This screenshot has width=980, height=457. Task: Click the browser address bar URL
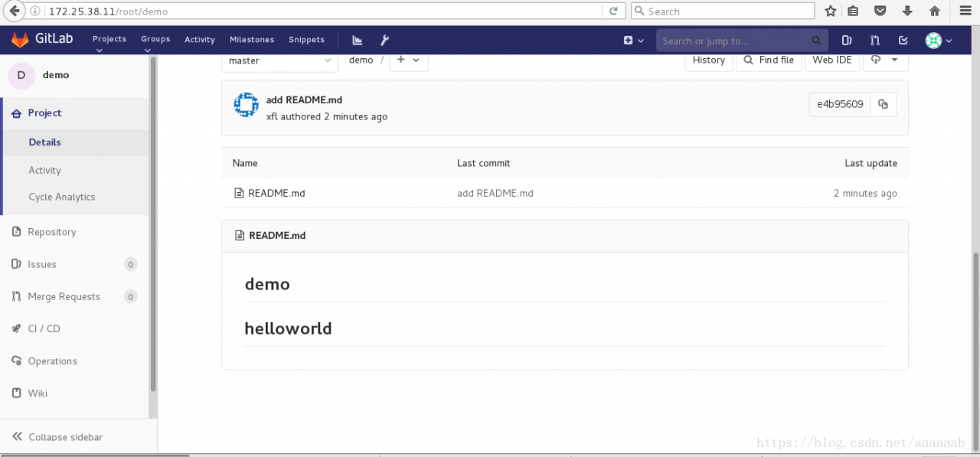(x=108, y=11)
